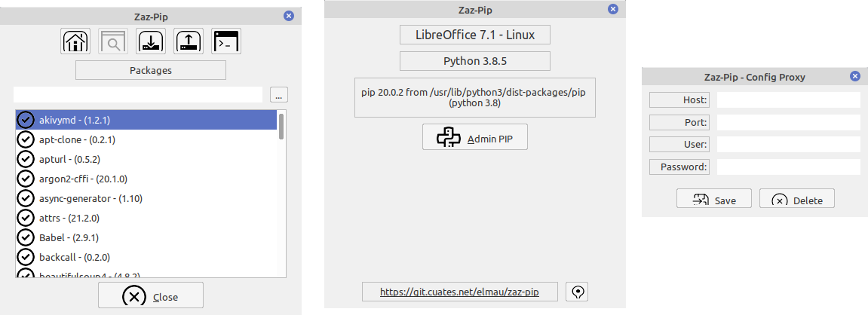Close the middle Zaz-Pip info window
Image resolution: width=868 pixels, height=315 pixels.
coord(613,9)
